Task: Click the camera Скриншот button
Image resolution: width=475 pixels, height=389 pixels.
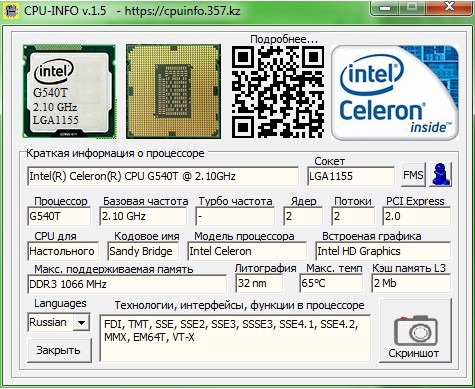Action: point(415,330)
